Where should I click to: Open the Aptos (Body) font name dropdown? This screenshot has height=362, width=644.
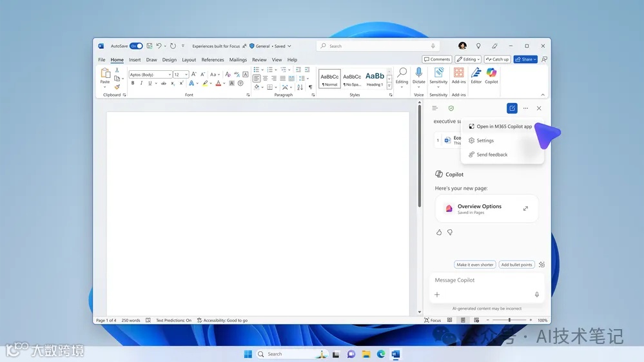[x=170, y=75]
